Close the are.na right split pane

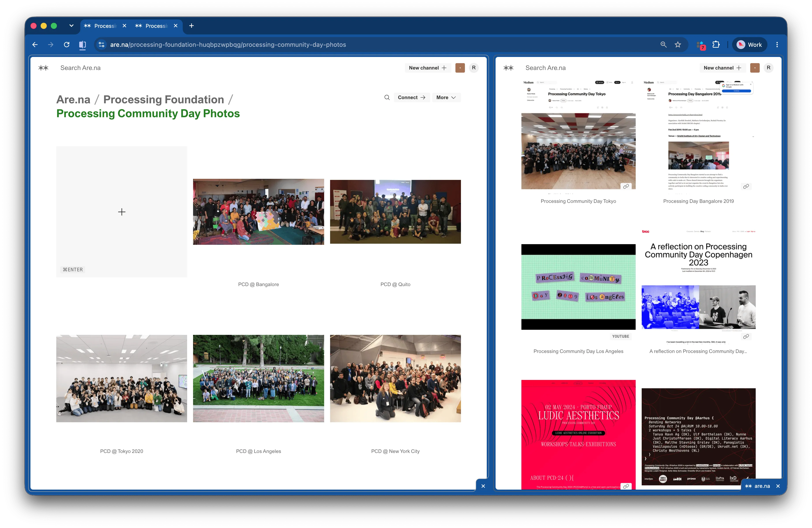click(x=778, y=486)
